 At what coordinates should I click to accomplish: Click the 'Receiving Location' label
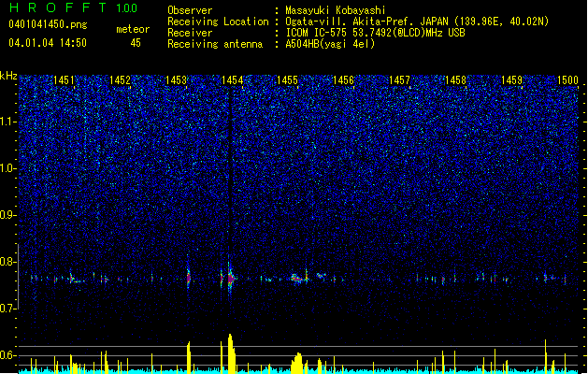(x=218, y=22)
